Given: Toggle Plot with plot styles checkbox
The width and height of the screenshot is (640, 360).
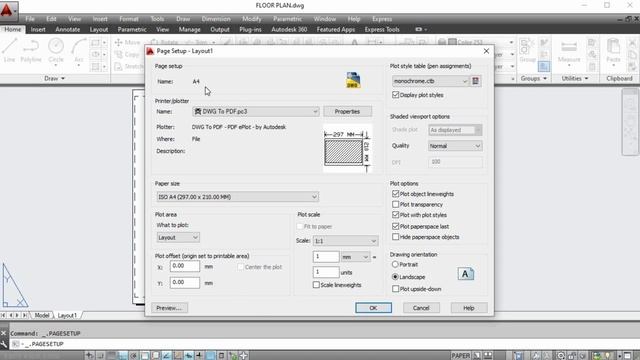Looking at the screenshot, I should click(395, 215).
